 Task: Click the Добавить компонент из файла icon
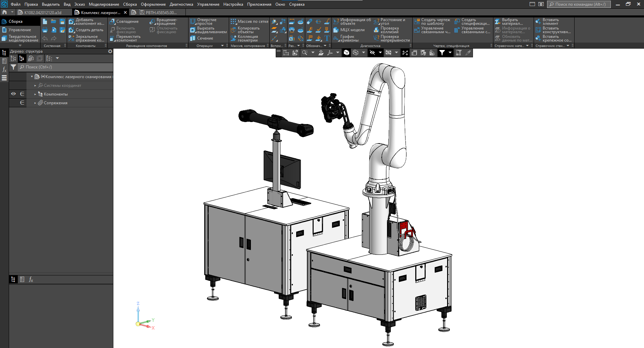(71, 22)
